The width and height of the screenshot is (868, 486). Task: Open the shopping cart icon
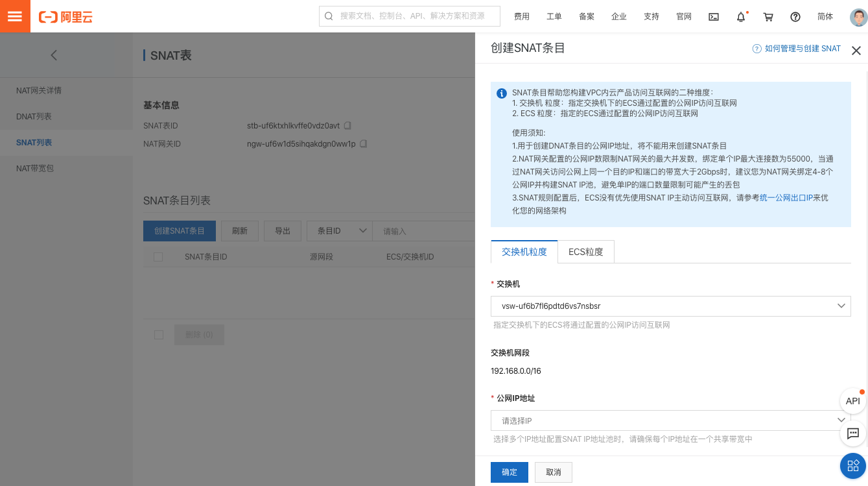tap(768, 17)
